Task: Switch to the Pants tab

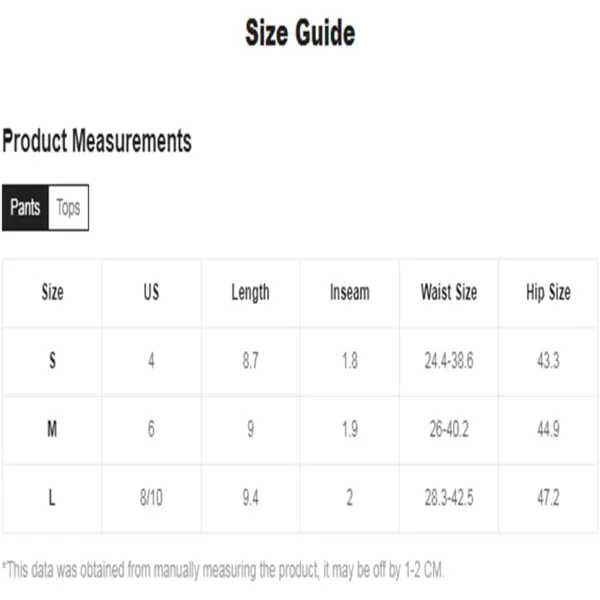Action: (25, 208)
